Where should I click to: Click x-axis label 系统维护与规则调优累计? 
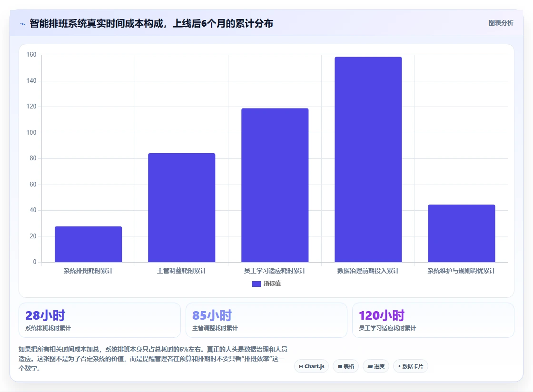tap(462, 271)
